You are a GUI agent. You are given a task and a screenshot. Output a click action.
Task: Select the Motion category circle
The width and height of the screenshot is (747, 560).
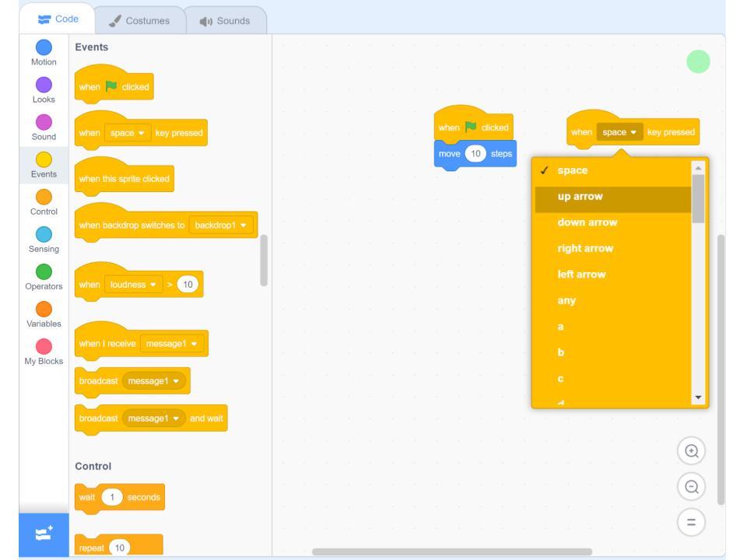click(x=44, y=47)
